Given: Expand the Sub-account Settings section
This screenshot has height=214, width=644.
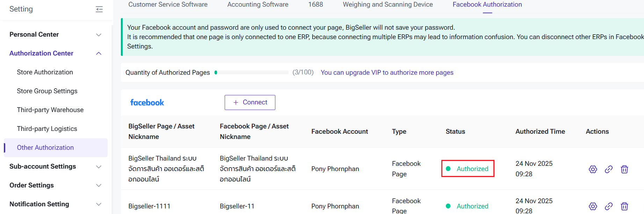Looking at the screenshot, I should point(99,167).
